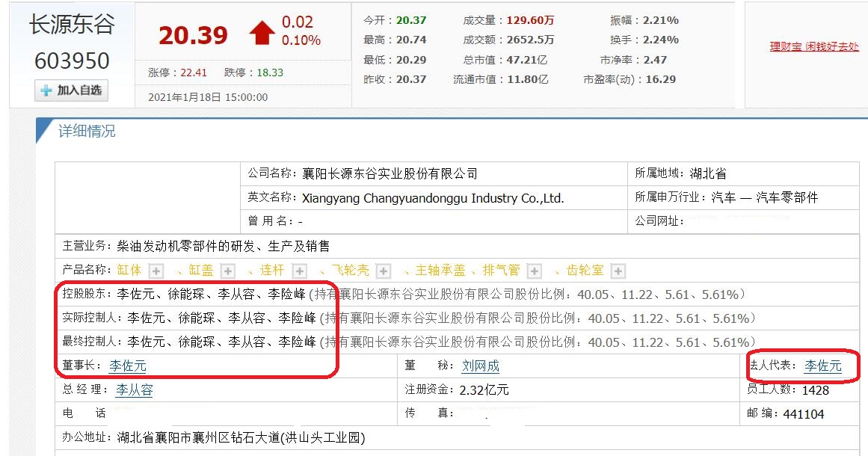Open 李佐元 link beside 法人代表
This screenshot has height=456, width=868.
tap(823, 366)
